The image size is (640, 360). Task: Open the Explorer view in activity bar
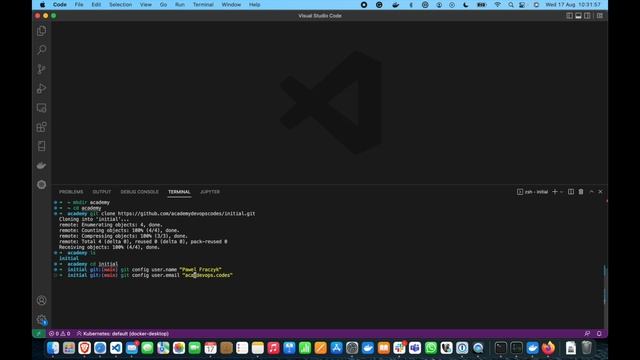pyautogui.click(x=41, y=31)
